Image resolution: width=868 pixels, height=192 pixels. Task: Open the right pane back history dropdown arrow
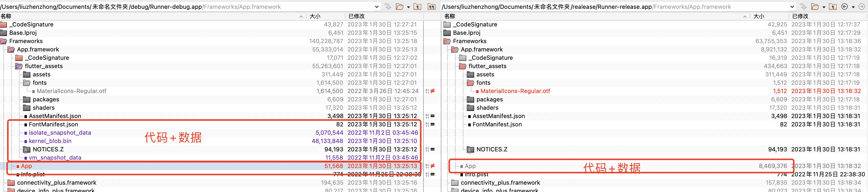(x=853, y=7)
